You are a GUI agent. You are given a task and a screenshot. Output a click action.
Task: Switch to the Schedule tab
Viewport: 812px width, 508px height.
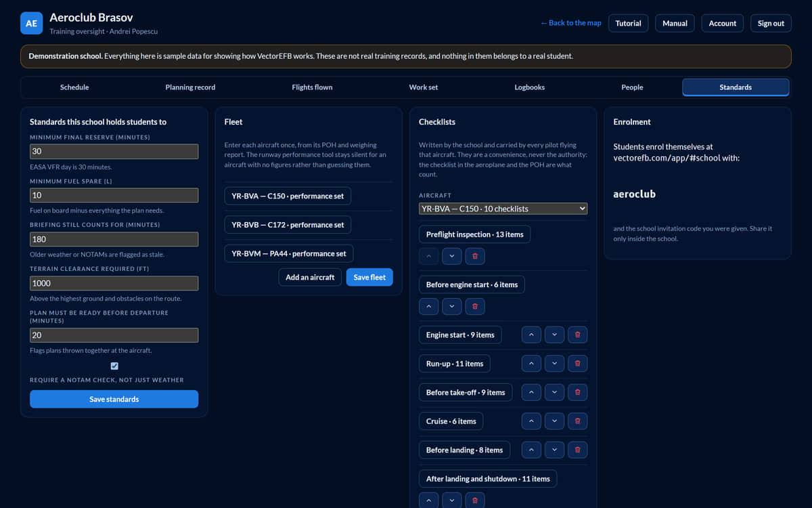(x=74, y=87)
